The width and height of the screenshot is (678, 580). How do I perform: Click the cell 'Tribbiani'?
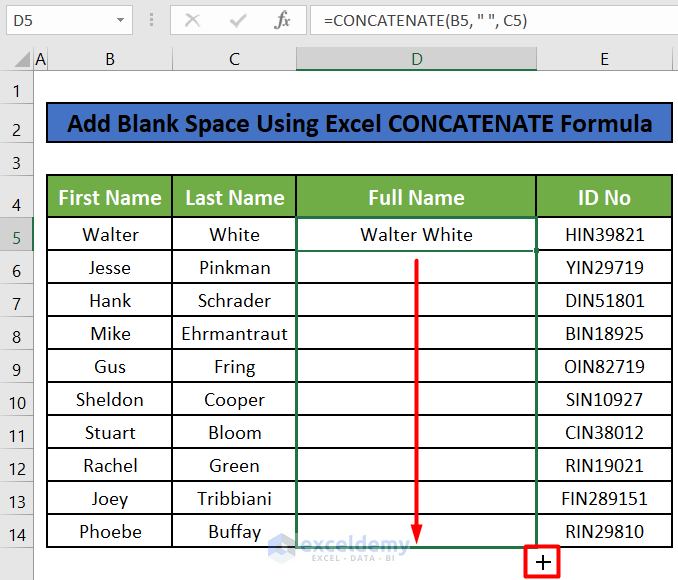234,498
